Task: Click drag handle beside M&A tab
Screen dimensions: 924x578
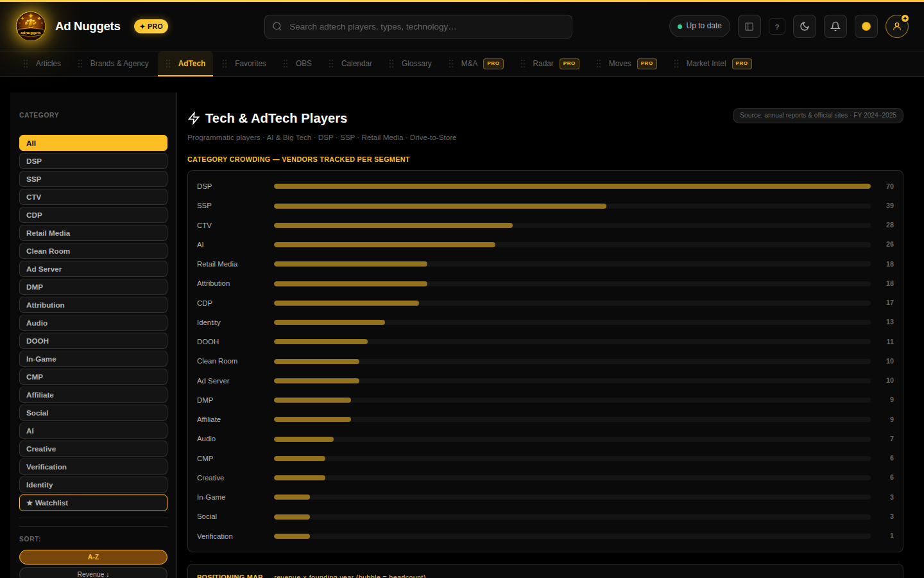Action: [x=451, y=64]
